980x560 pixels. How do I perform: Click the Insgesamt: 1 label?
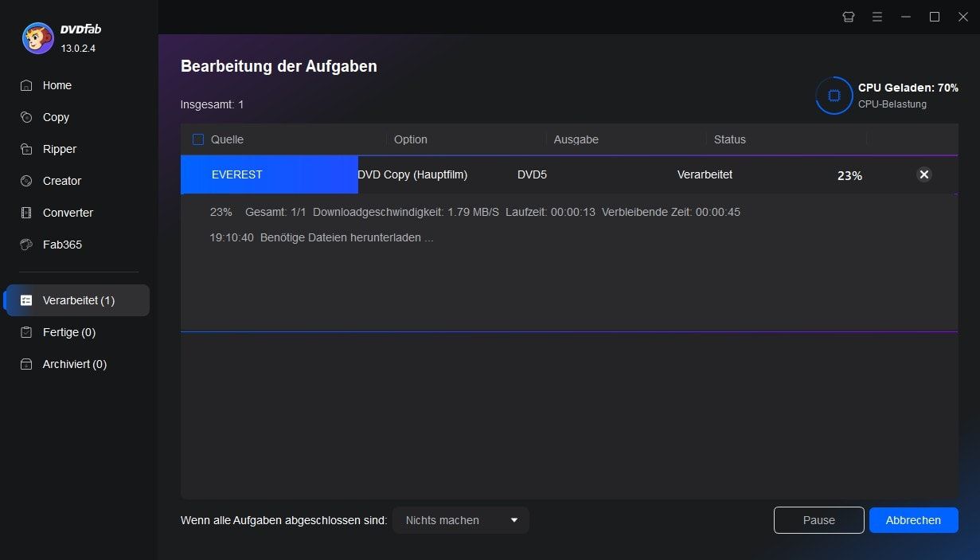click(213, 104)
